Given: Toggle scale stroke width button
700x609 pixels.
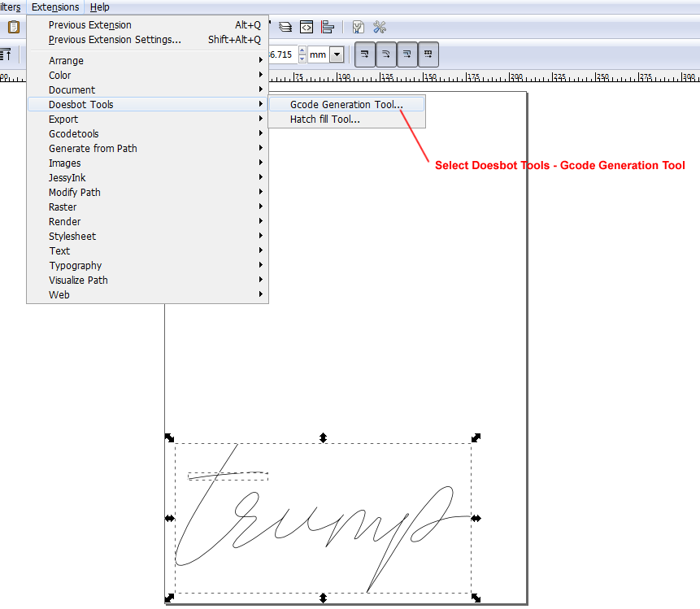Looking at the screenshot, I should [x=365, y=54].
